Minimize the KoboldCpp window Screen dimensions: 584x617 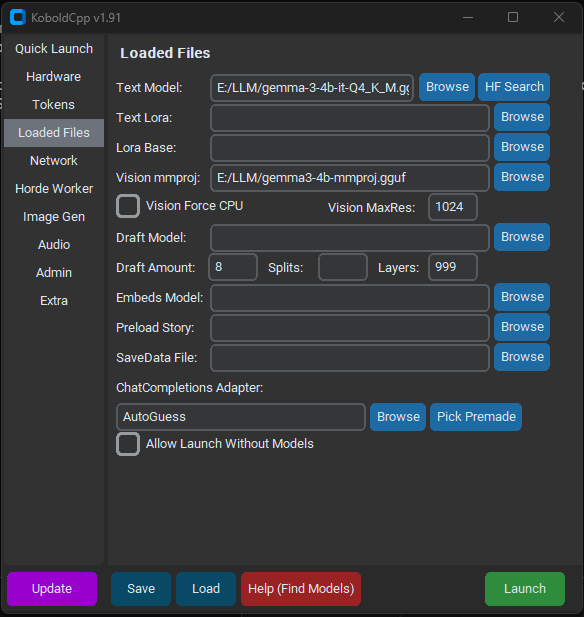click(468, 17)
